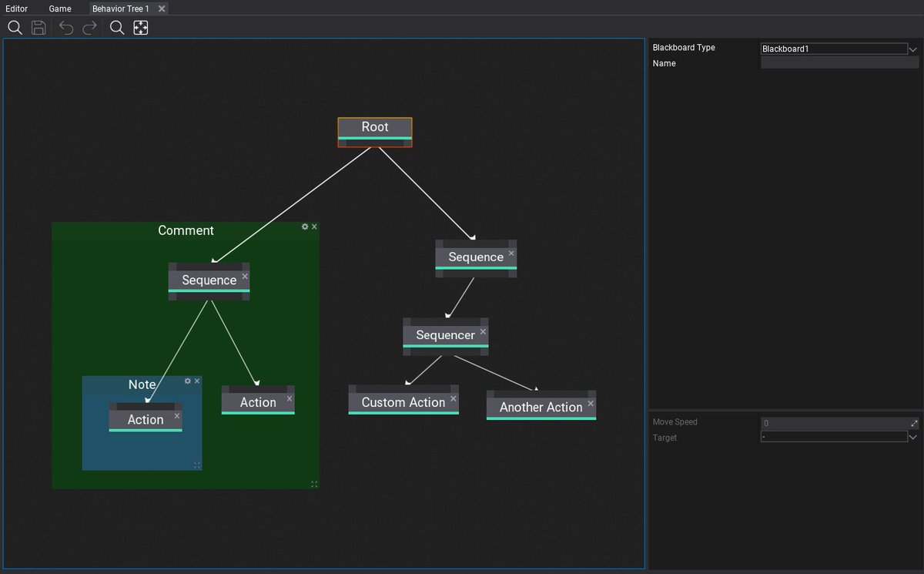Image resolution: width=924 pixels, height=574 pixels.
Task: Click the save icon in the toolbar
Action: click(x=38, y=28)
